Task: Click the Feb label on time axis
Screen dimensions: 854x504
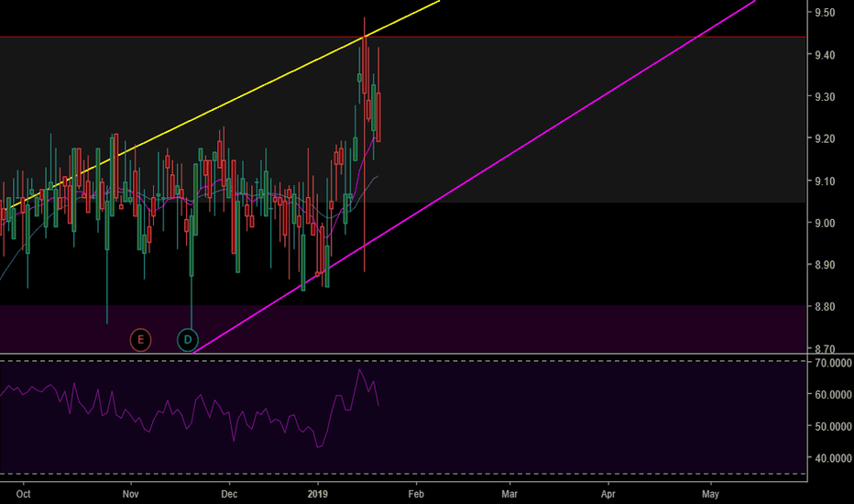Action: click(416, 494)
